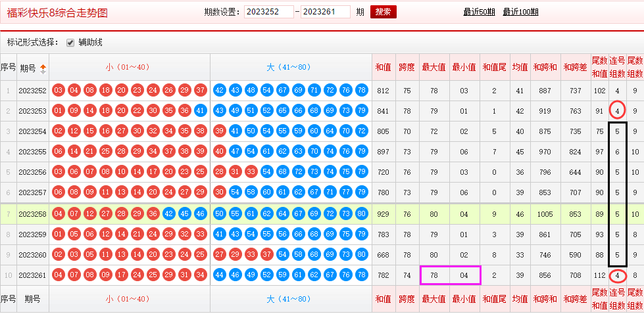Click the top 大（41~80） column header
644x314 pixels.
tap(290, 67)
